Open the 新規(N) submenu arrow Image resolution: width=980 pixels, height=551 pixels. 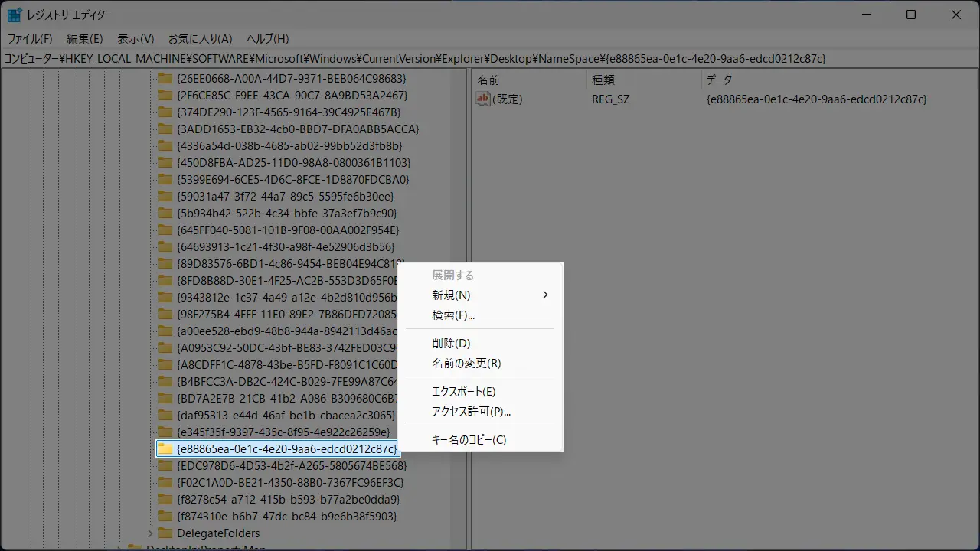545,295
